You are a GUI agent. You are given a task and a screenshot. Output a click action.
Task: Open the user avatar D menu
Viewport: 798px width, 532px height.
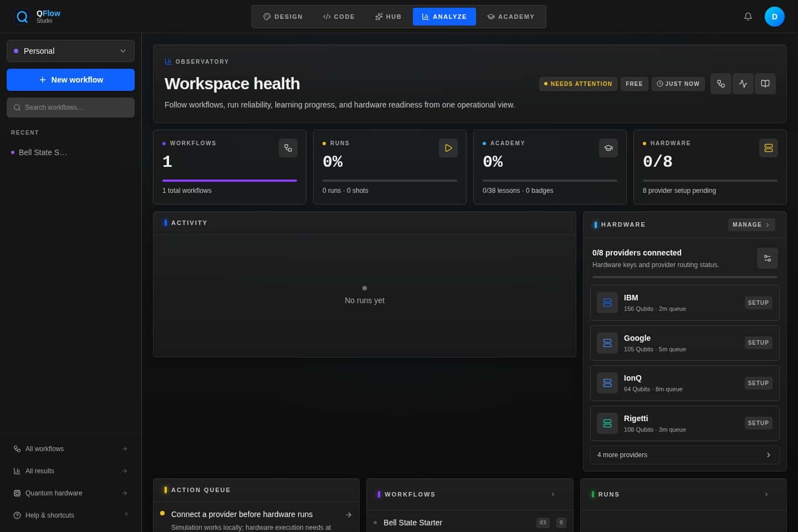click(774, 17)
